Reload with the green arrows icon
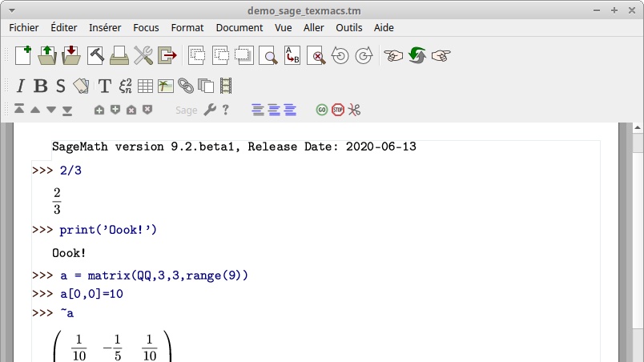The width and height of the screenshot is (644, 362). click(417, 55)
